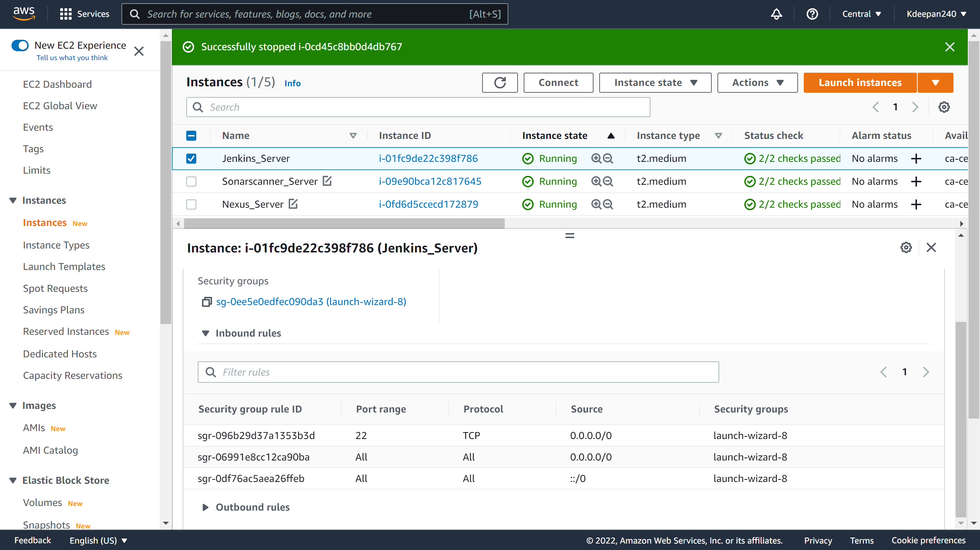This screenshot has height=550, width=980.
Task: Uncheck the Jenkins_Server row checkbox
Action: tap(191, 159)
